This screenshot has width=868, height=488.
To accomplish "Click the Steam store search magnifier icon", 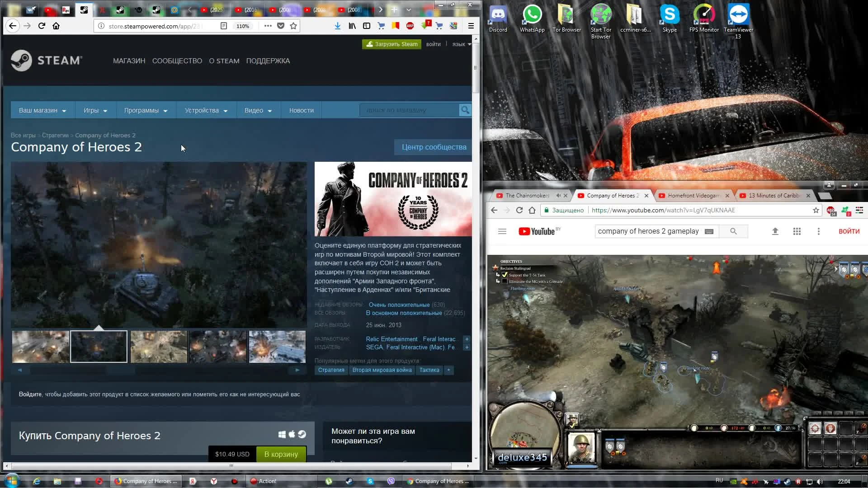I will point(465,110).
